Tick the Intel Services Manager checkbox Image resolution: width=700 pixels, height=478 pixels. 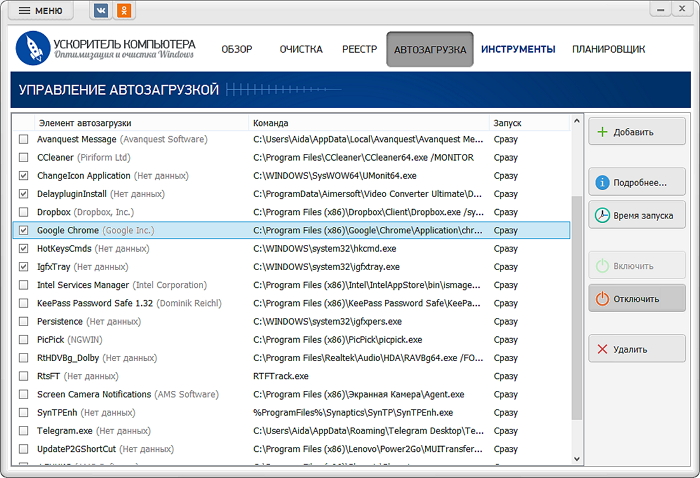point(23,285)
